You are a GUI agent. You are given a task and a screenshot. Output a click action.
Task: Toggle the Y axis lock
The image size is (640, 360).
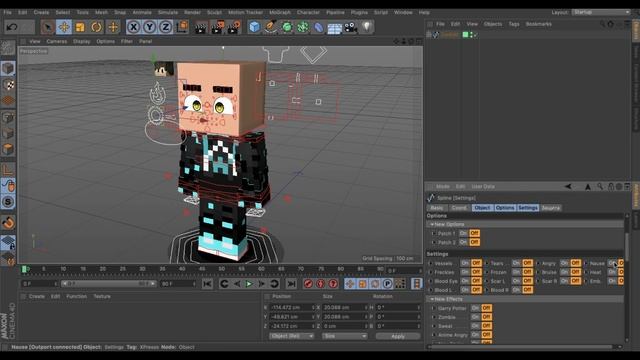149,27
